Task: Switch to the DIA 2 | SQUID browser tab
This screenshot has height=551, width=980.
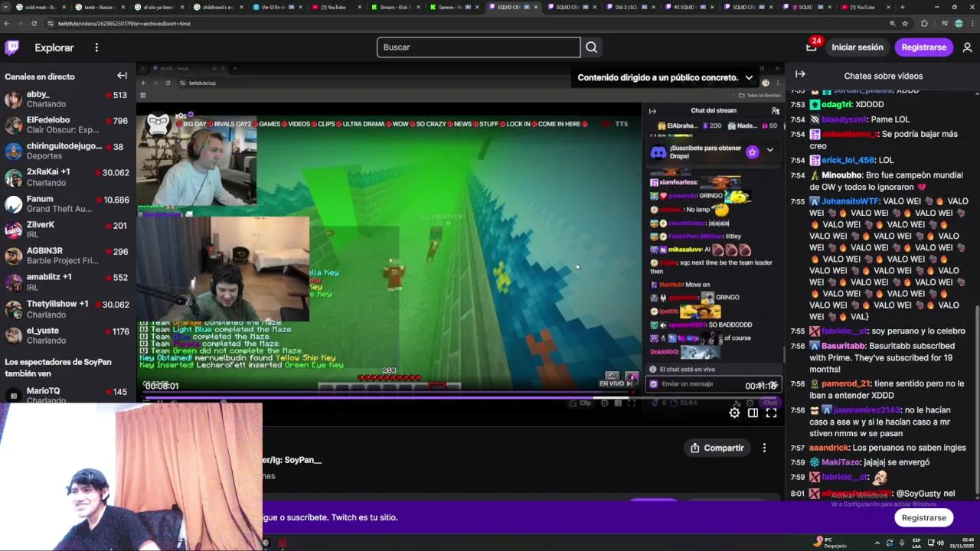Action: [x=631, y=7]
